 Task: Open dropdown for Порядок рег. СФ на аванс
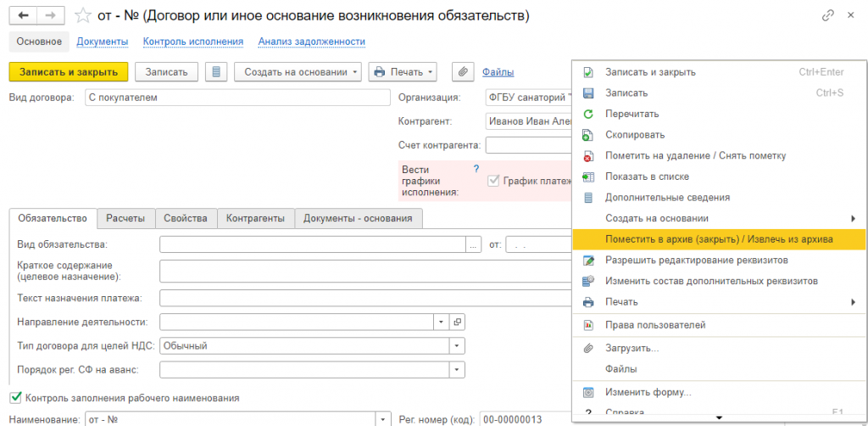point(458,369)
